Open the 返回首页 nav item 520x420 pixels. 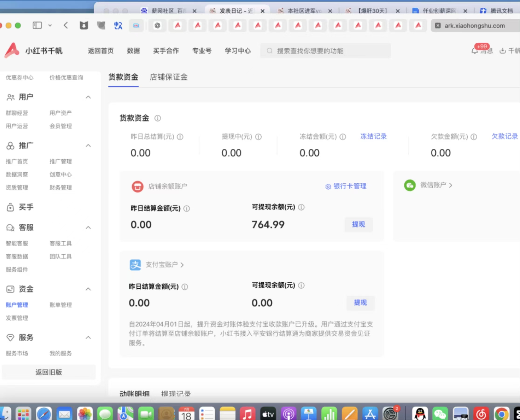(x=101, y=51)
